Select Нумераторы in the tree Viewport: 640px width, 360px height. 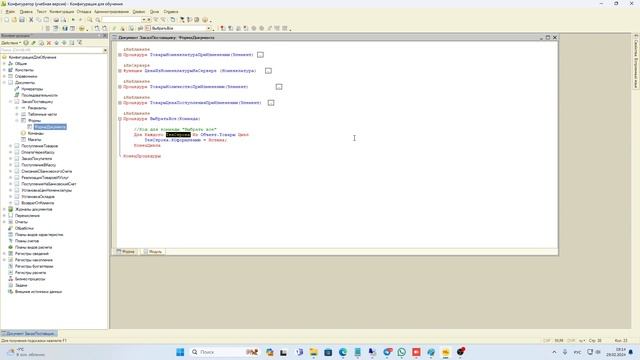[x=32, y=89]
